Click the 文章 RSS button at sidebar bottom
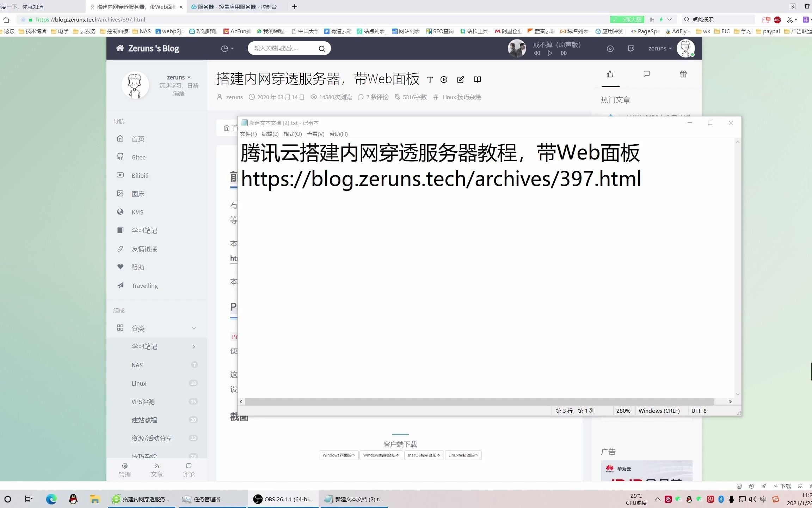The width and height of the screenshot is (812, 508). click(x=157, y=470)
